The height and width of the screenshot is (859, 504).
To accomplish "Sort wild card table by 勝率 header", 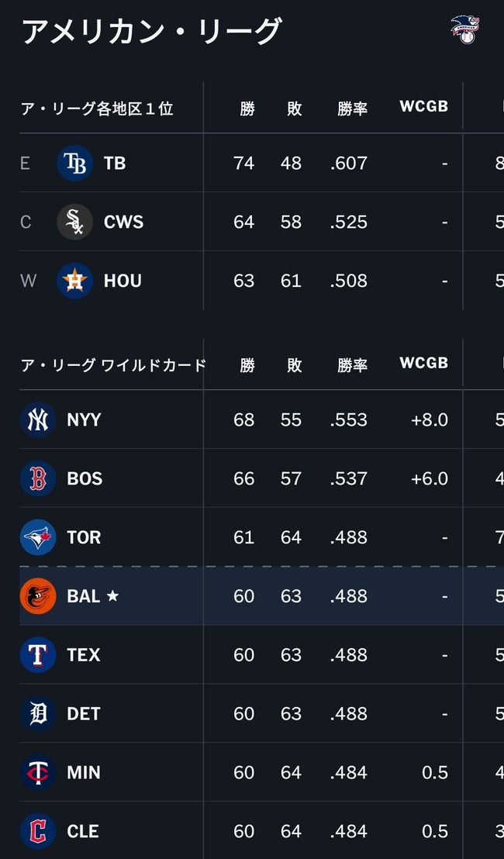I will 352,365.
